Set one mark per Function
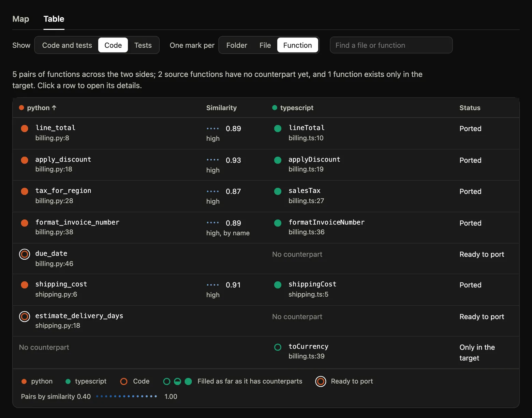The height and width of the screenshot is (418, 532). (x=297, y=45)
